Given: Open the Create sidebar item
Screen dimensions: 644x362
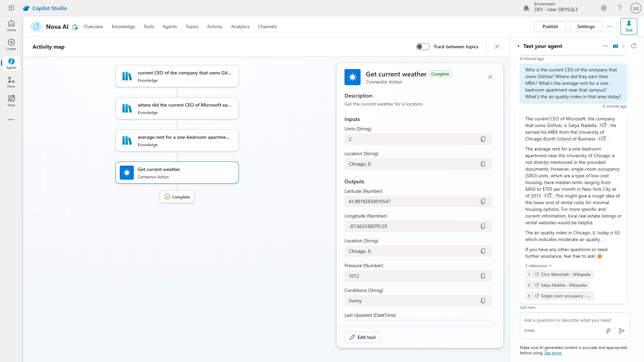Looking at the screenshot, I should coord(11,45).
